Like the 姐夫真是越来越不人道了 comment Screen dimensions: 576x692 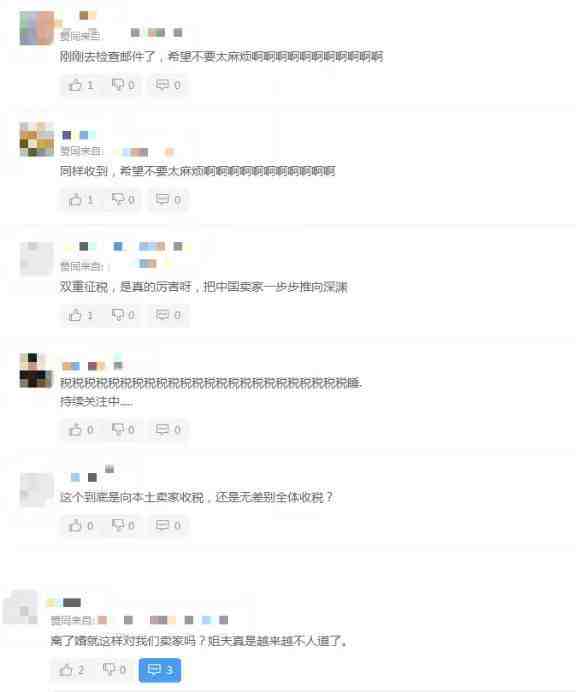[72, 670]
